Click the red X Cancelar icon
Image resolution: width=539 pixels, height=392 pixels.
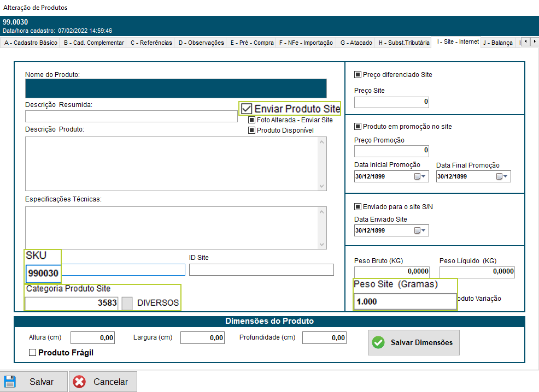coord(80,382)
